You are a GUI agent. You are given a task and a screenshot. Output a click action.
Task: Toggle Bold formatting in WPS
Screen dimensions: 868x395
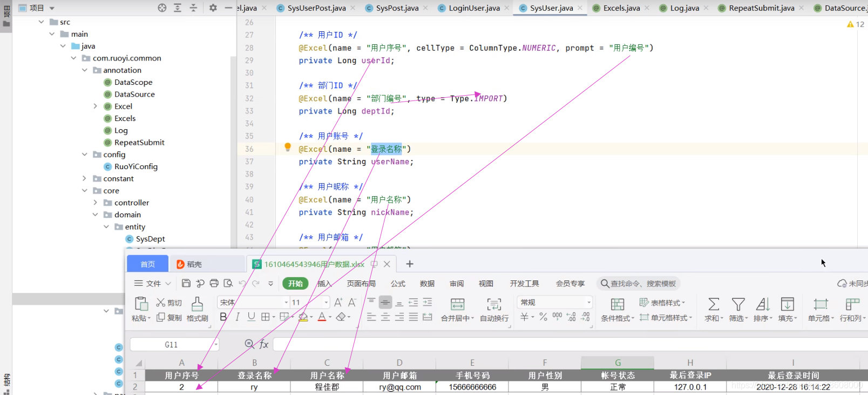coord(223,317)
